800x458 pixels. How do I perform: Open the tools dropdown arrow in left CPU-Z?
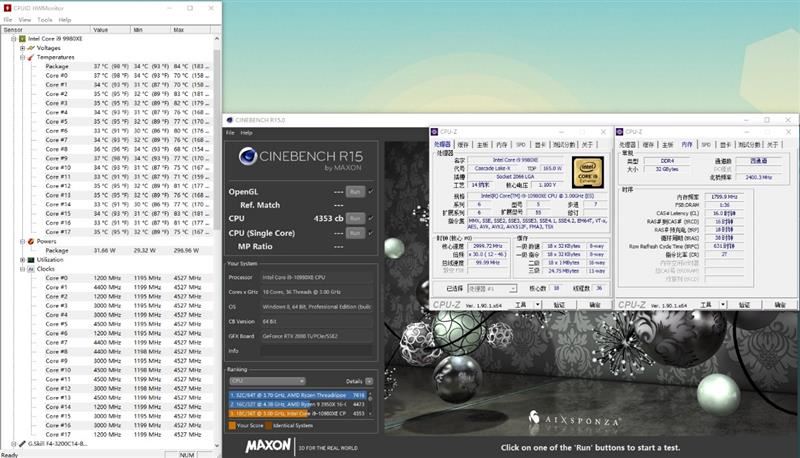click(x=538, y=304)
